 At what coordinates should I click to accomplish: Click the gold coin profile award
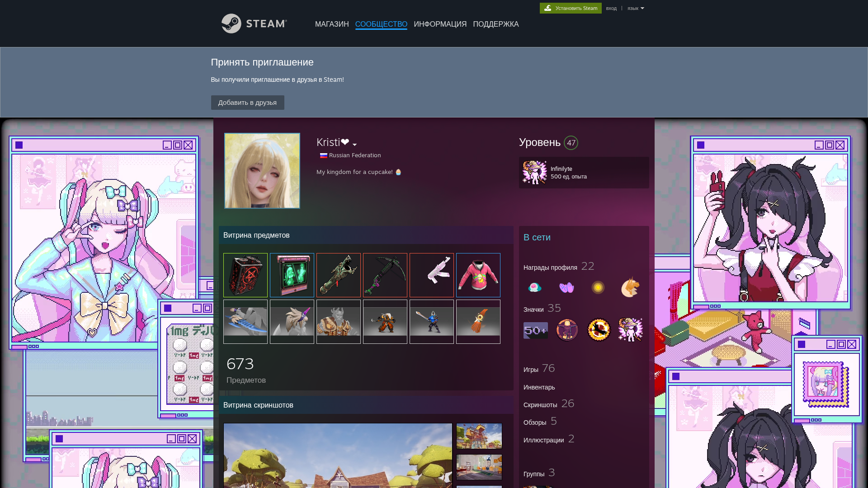(x=598, y=287)
